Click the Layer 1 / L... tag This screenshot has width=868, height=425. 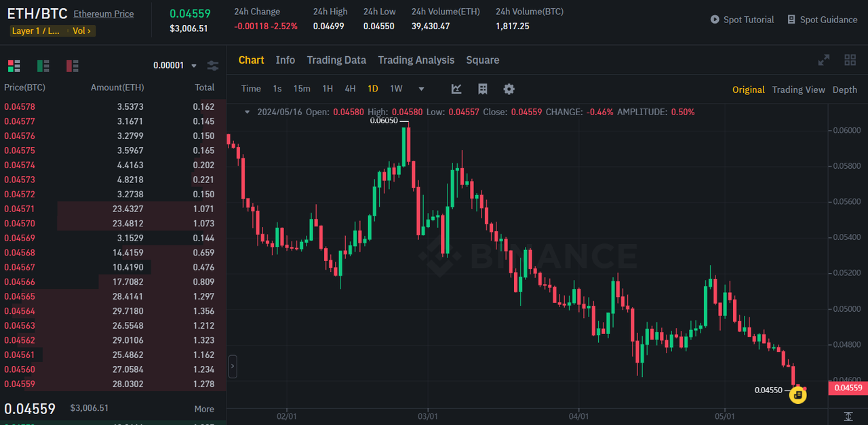(37, 31)
